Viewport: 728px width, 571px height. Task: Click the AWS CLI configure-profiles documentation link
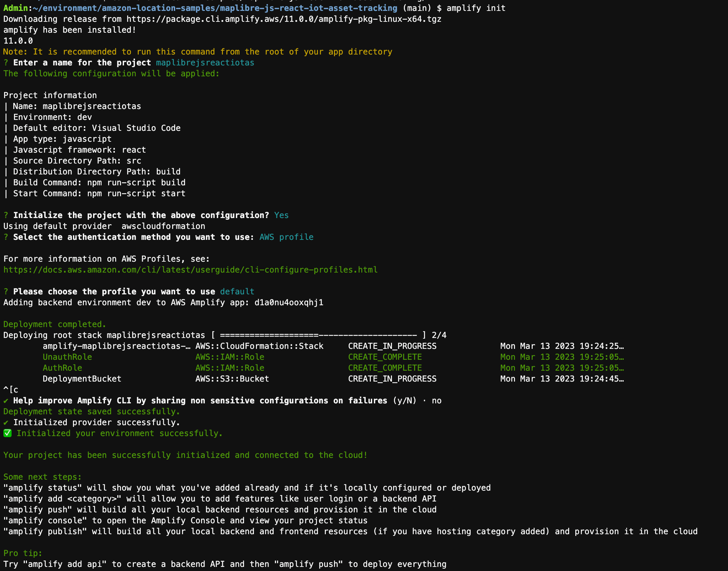tap(191, 270)
